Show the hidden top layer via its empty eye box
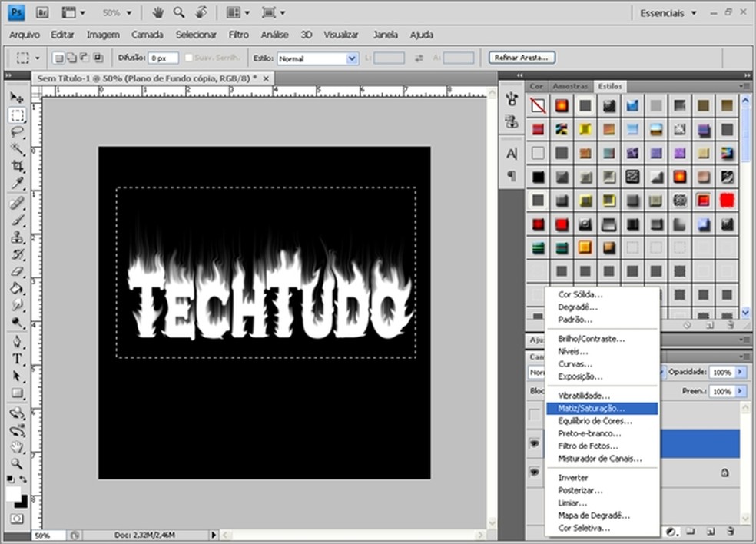This screenshot has height=544, width=756. 534,415
